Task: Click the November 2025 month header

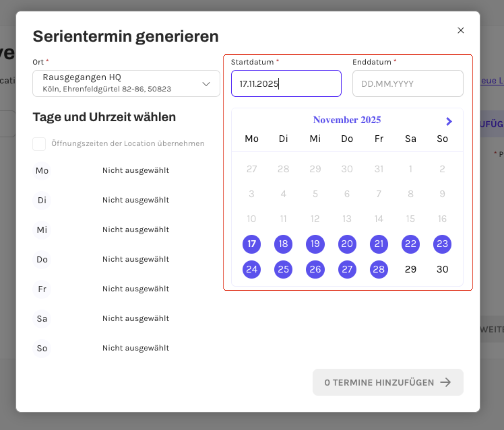Action: pos(347,120)
